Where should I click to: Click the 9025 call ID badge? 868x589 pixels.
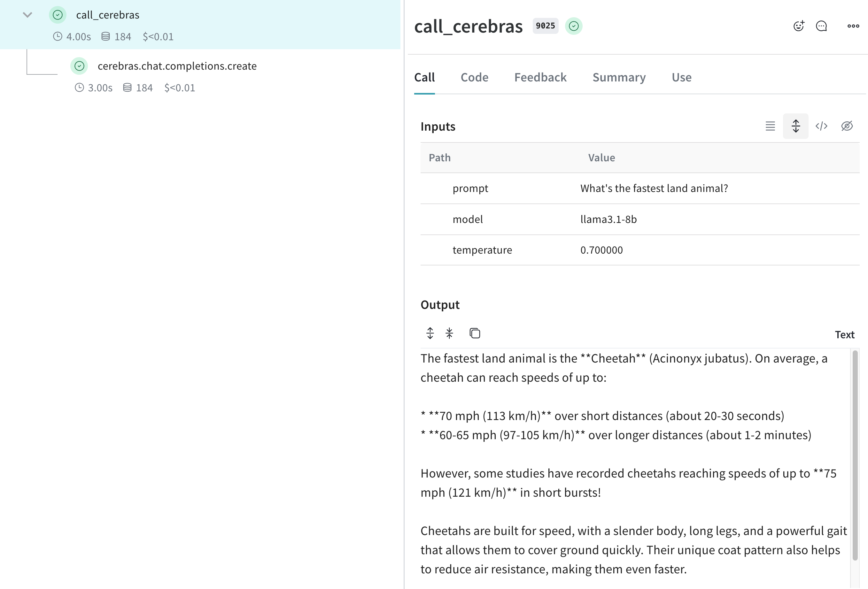[545, 26]
